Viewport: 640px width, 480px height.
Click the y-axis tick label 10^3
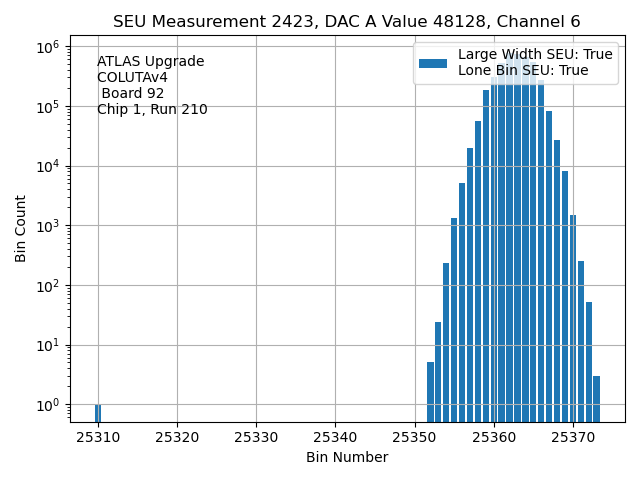tap(50, 226)
